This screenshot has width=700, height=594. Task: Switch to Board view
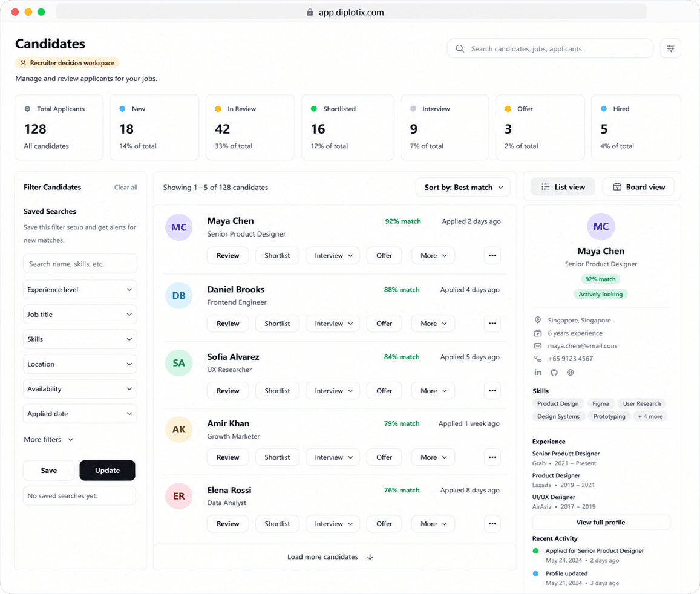coord(638,187)
